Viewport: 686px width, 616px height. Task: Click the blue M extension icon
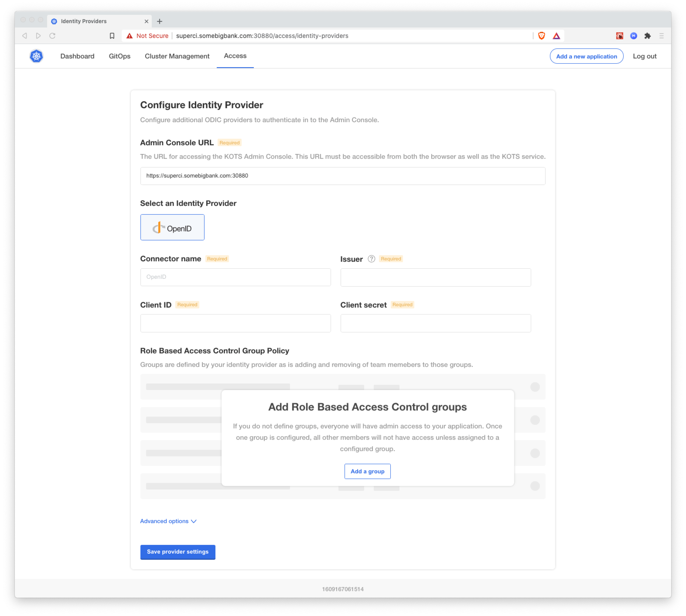(634, 36)
